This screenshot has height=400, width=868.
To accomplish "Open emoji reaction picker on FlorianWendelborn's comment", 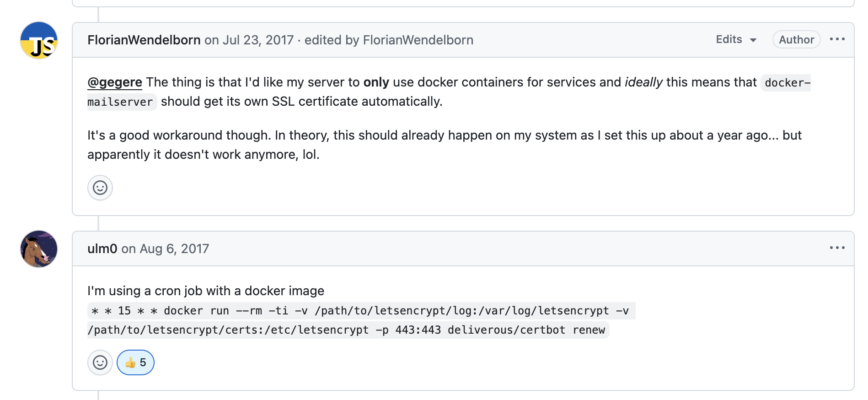I will coord(100,188).
